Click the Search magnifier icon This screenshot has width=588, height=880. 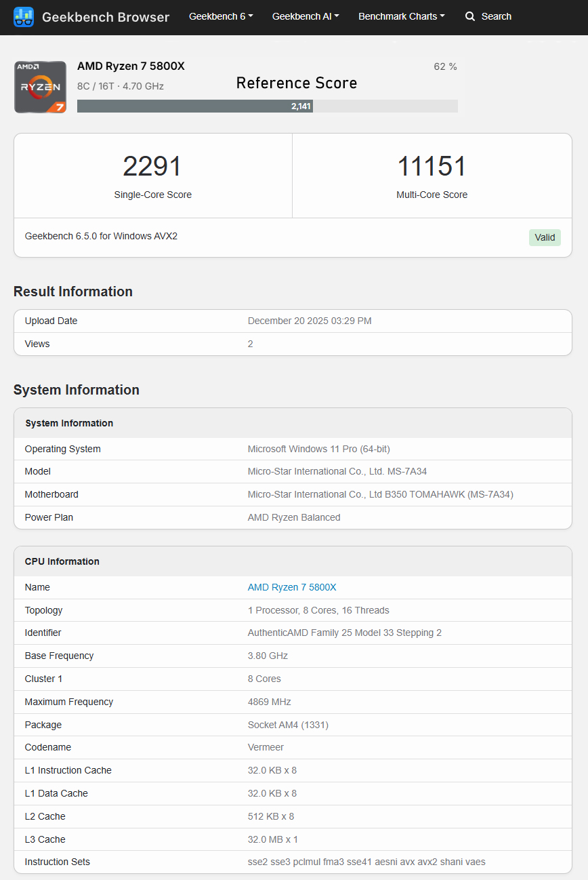[x=470, y=16]
